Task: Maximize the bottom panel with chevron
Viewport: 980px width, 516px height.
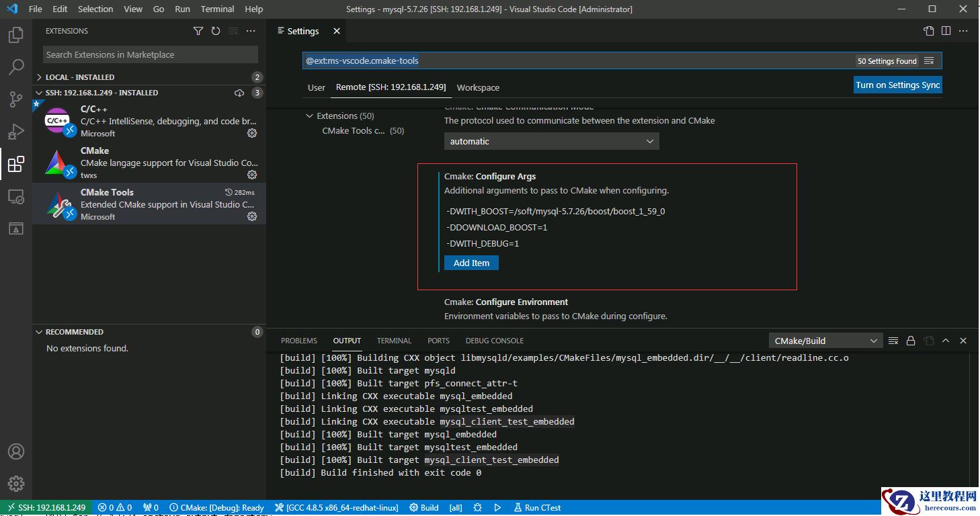Action: [x=946, y=341]
